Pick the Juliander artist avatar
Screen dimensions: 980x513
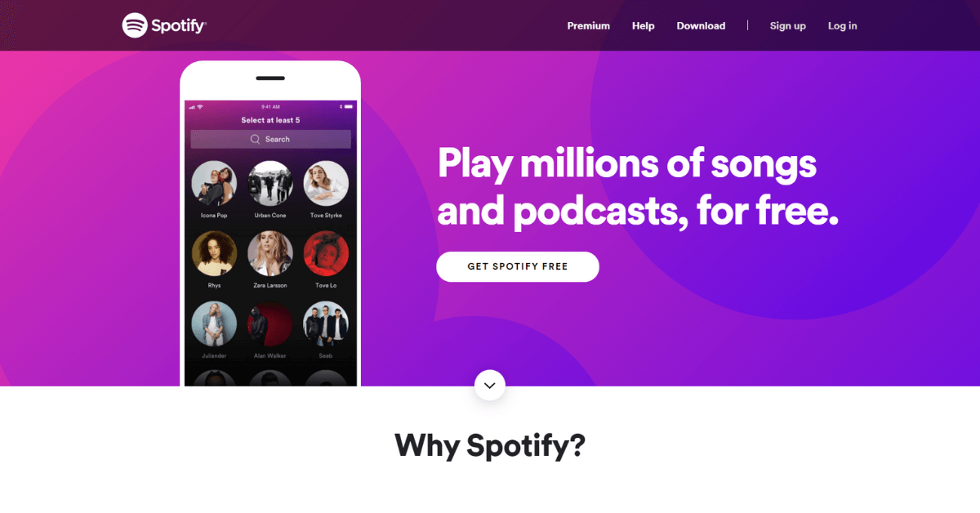(214, 324)
